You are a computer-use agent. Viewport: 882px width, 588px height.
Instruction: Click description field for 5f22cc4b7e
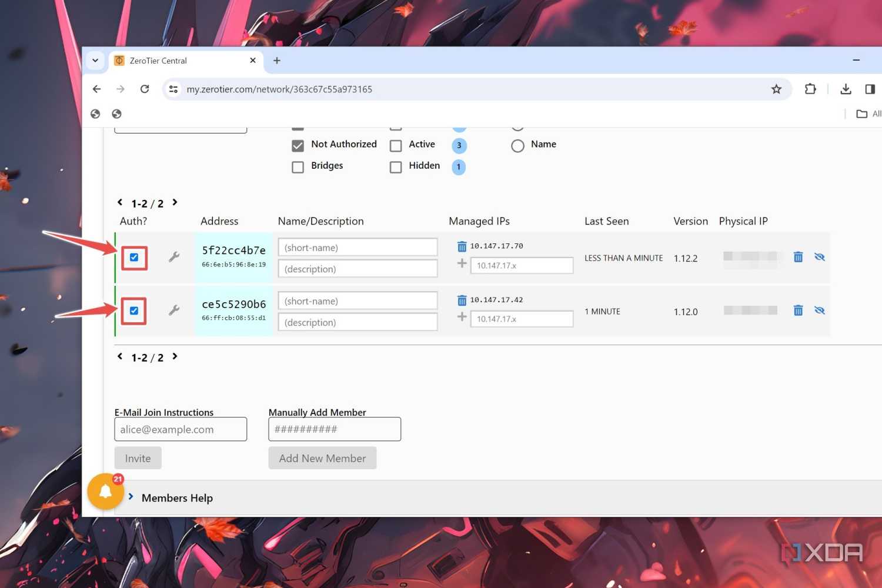coord(358,269)
